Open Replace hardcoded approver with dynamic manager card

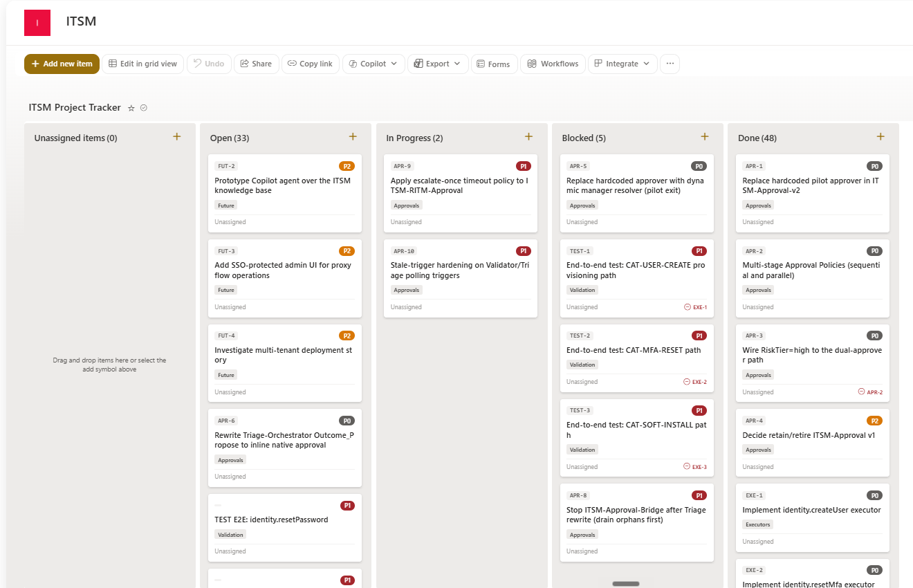click(x=636, y=194)
